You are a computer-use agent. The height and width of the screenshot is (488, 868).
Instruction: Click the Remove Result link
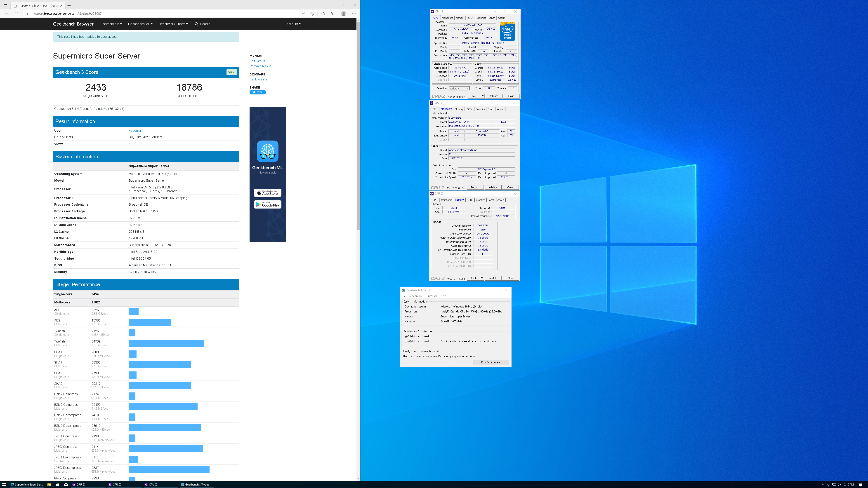point(260,66)
